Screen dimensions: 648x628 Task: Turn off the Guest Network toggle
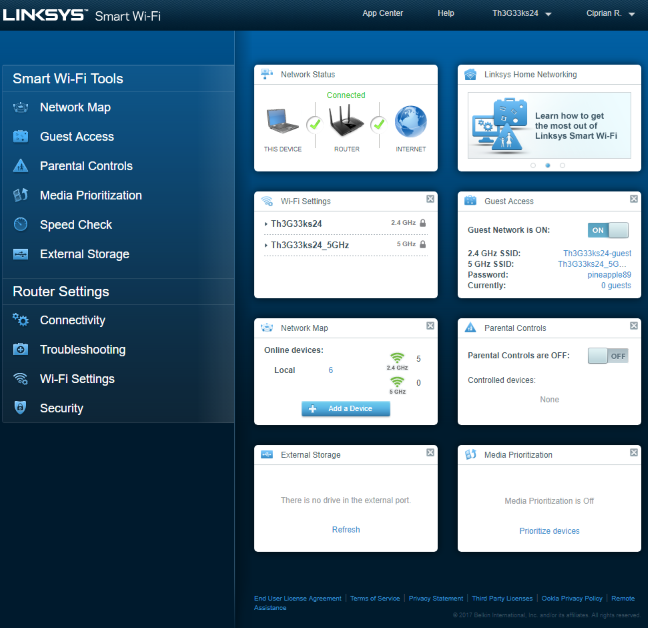click(x=608, y=230)
